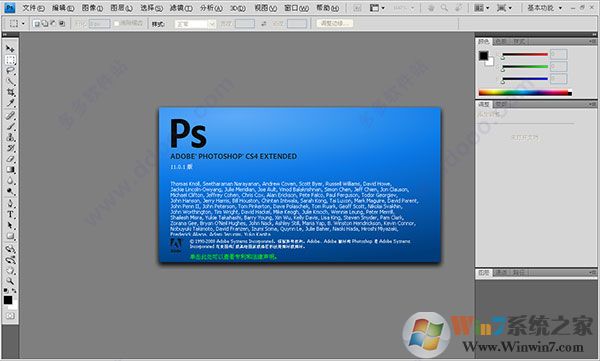Select the Lasso tool
This screenshot has width=600, height=361.
pyautogui.click(x=10, y=71)
